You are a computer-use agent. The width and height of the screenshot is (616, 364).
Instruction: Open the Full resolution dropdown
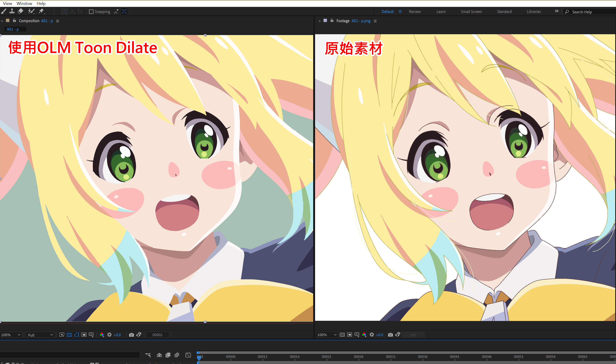(x=40, y=335)
